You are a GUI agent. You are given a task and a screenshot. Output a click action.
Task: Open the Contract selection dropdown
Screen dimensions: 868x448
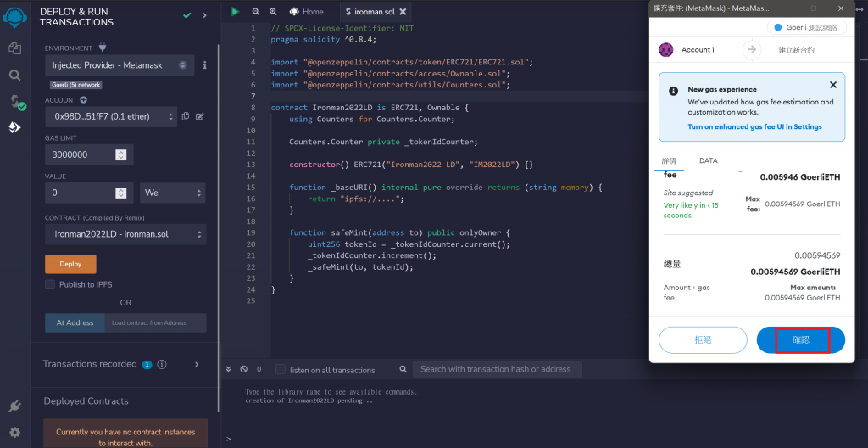click(x=125, y=234)
